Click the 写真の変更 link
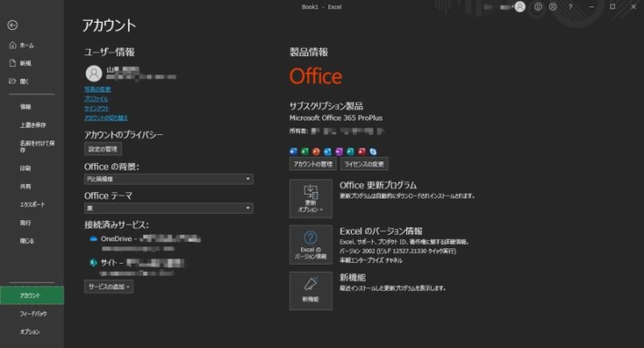This screenshot has height=348, width=644. tap(97, 89)
